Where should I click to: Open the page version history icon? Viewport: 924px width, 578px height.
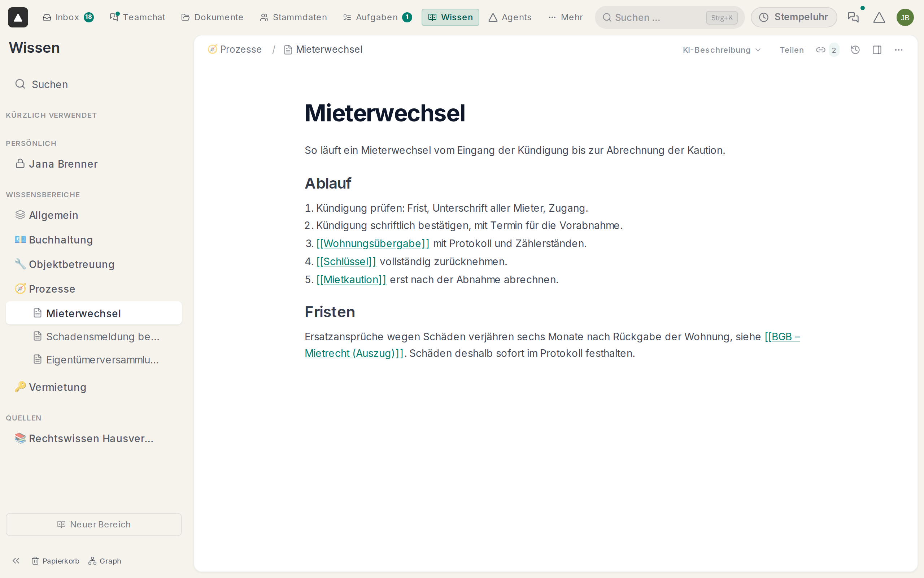[x=855, y=50]
